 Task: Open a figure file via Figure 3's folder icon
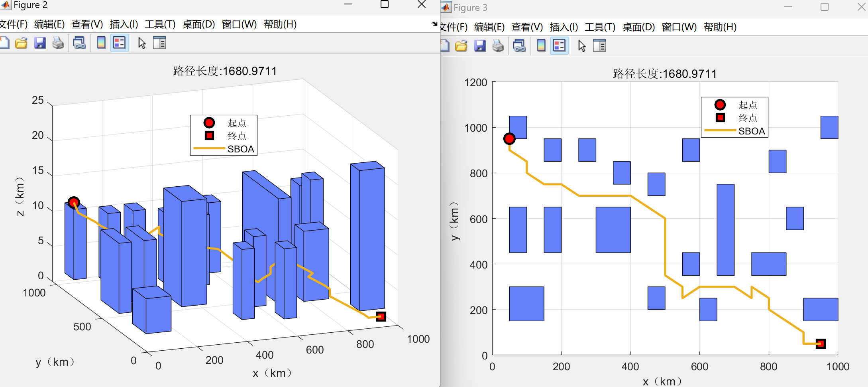pos(461,45)
